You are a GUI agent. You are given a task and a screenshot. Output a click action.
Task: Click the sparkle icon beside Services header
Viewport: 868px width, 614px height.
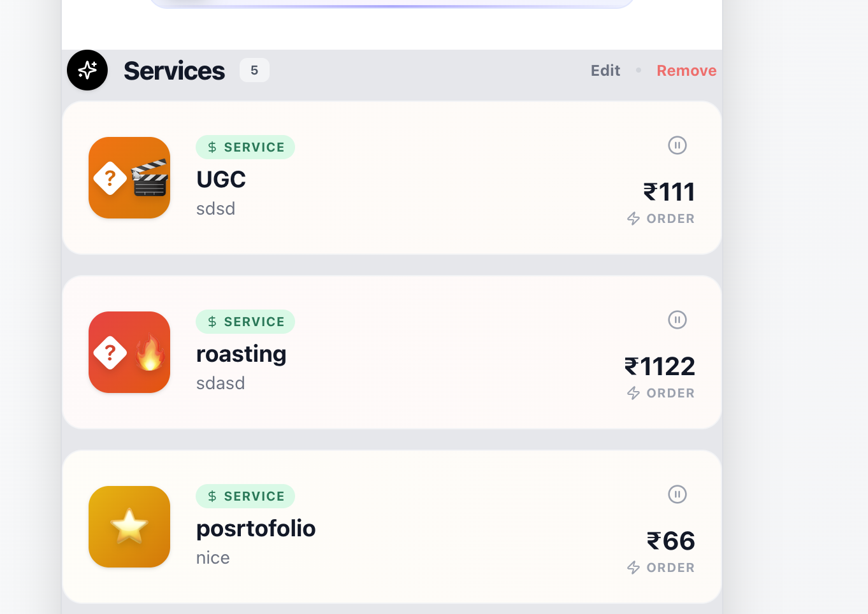[87, 70]
